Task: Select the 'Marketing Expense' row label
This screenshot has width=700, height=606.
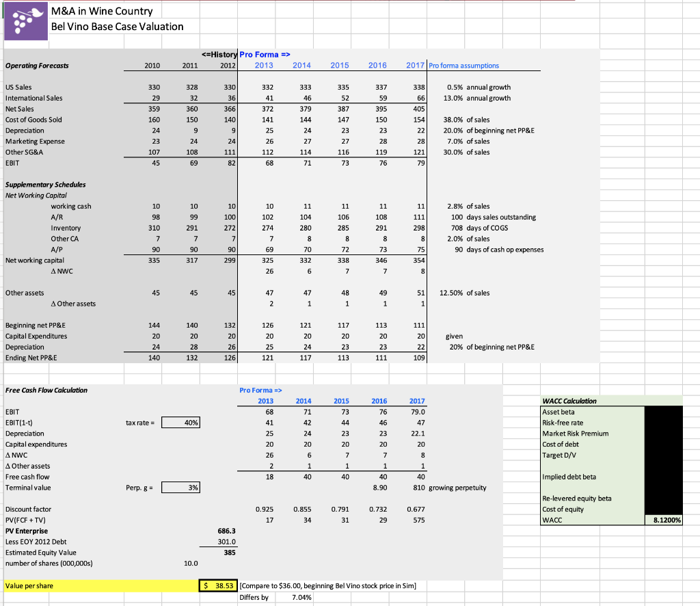Action: [35, 142]
